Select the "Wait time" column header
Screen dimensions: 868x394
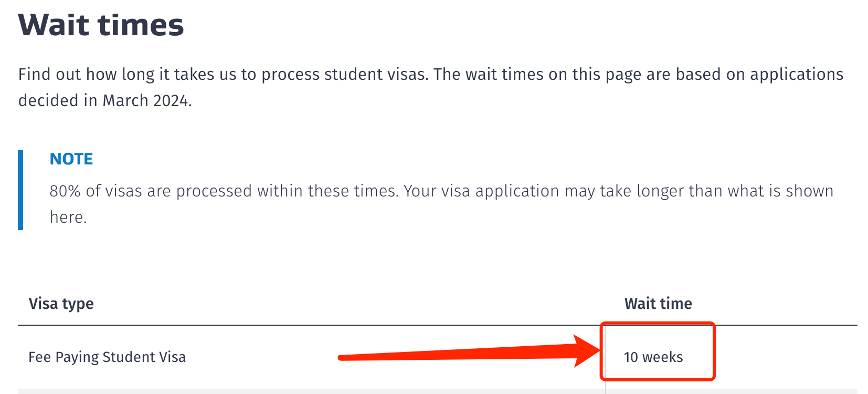point(658,304)
